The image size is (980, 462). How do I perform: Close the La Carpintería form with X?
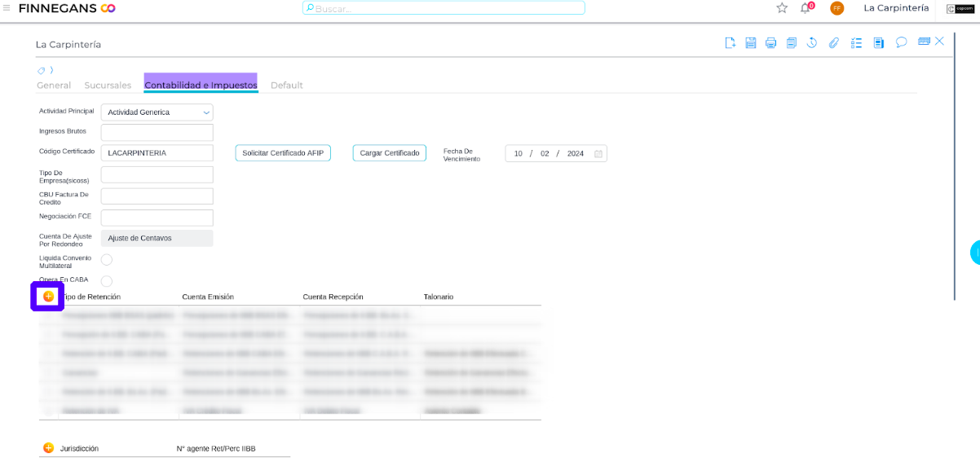click(939, 41)
